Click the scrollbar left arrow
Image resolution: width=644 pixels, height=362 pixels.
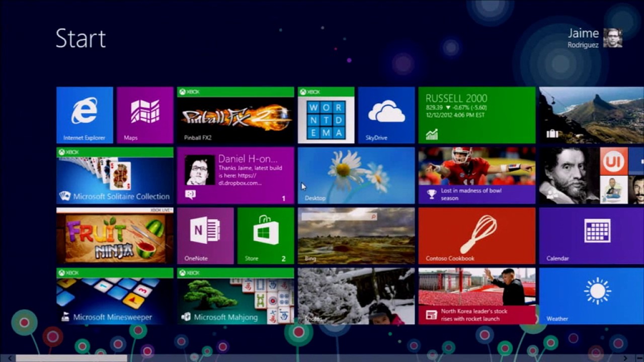point(10,358)
